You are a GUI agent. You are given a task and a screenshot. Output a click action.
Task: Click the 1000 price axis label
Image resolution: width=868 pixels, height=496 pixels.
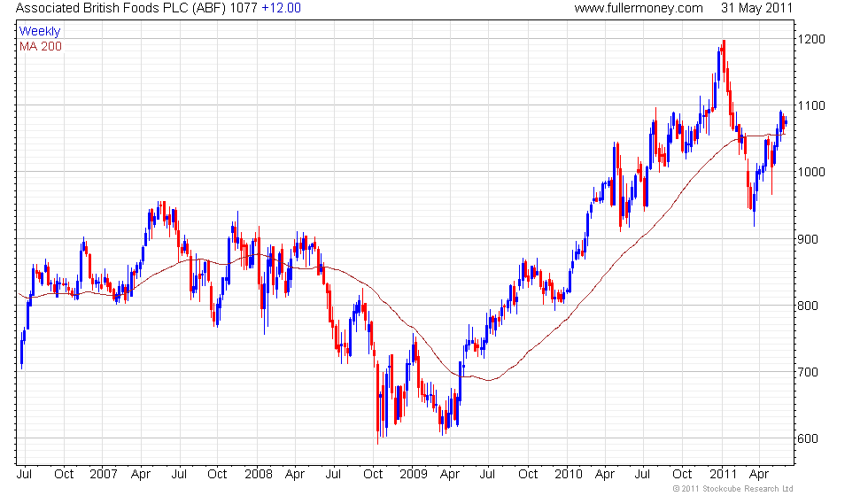(x=811, y=172)
